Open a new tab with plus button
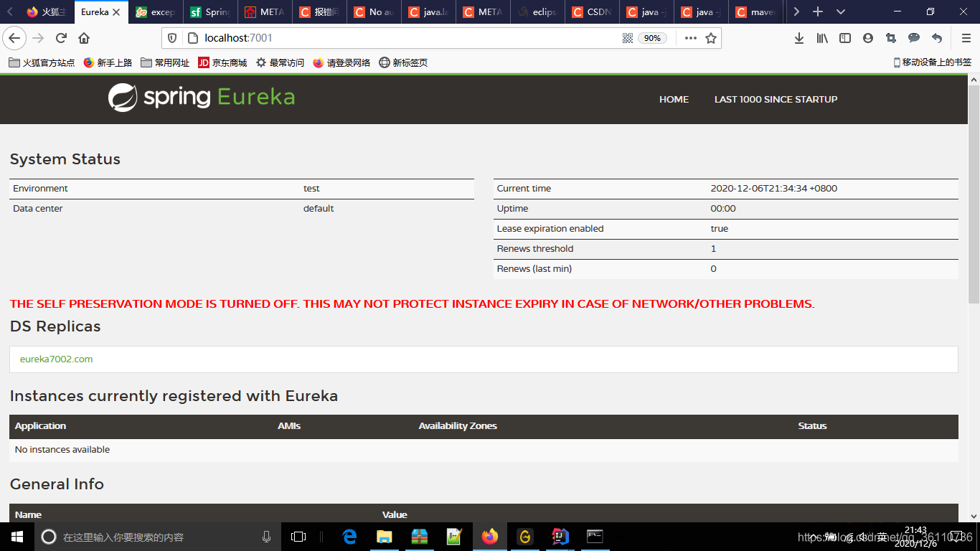This screenshot has height=551, width=980. pyautogui.click(x=817, y=11)
